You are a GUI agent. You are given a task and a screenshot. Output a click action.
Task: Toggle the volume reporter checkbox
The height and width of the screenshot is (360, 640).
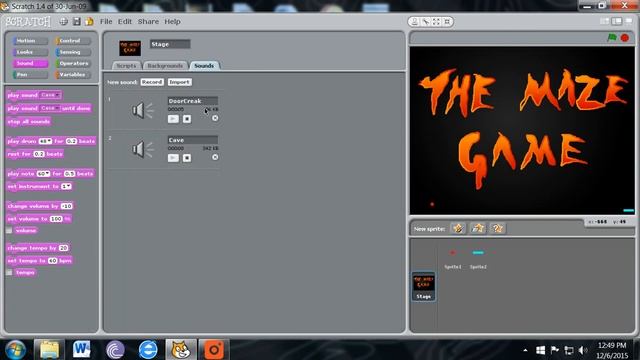click(x=9, y=231)
